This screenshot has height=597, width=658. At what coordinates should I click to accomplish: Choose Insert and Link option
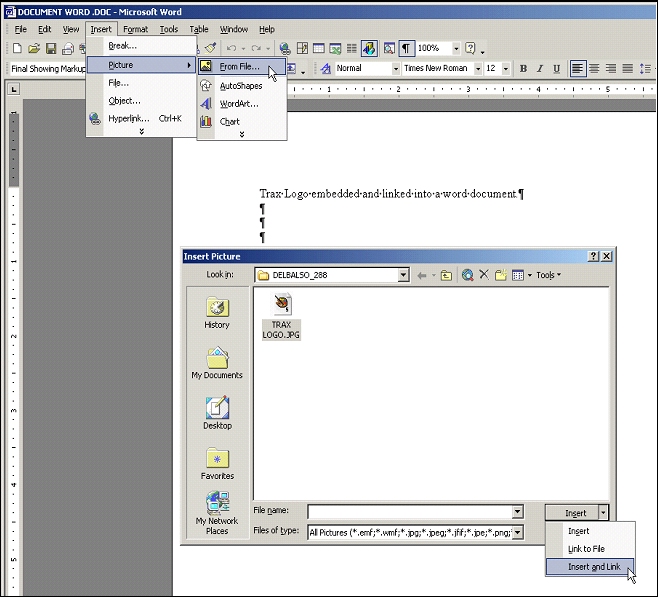tap(590, 567)
